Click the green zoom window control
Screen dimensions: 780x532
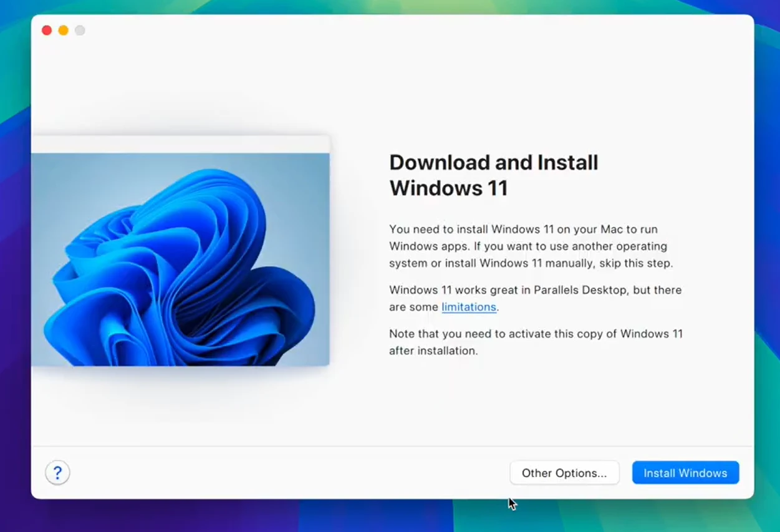coord(80,29)
